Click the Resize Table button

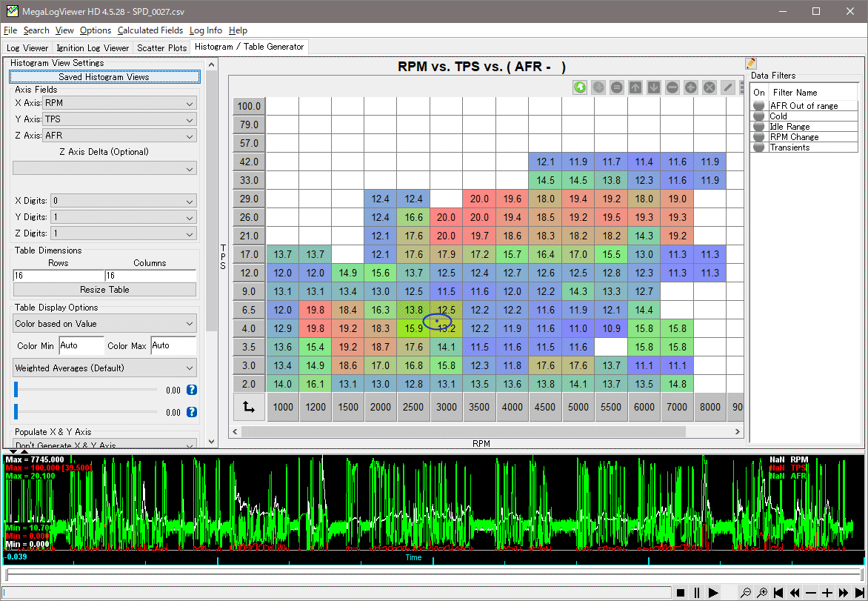104,290
